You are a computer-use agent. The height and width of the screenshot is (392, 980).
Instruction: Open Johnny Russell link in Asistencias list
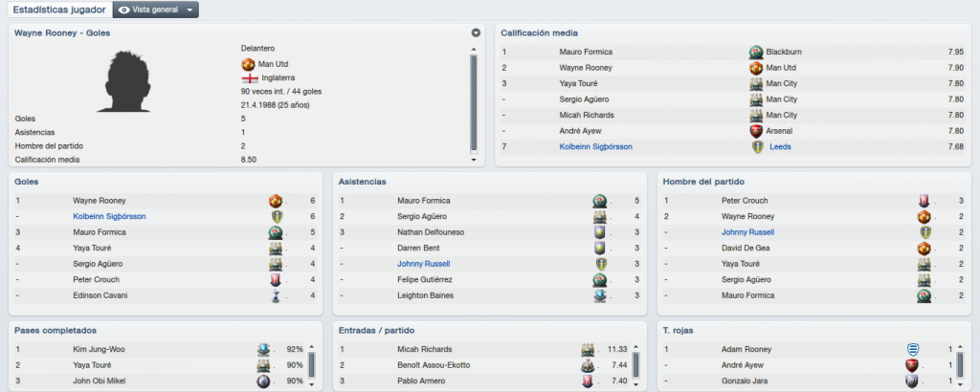click(x=424, y=264)
